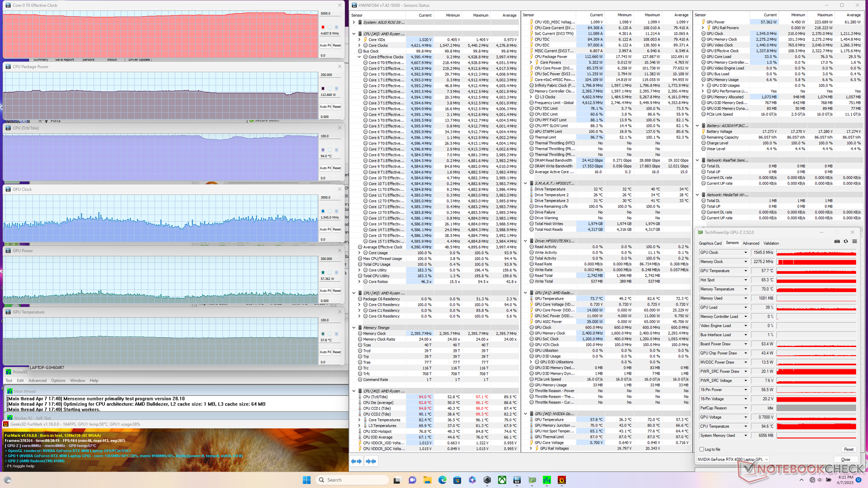
Task: Open the GPU Temperature sensor dropdown in GPU-Z
Action: click(x=745, y=271)
